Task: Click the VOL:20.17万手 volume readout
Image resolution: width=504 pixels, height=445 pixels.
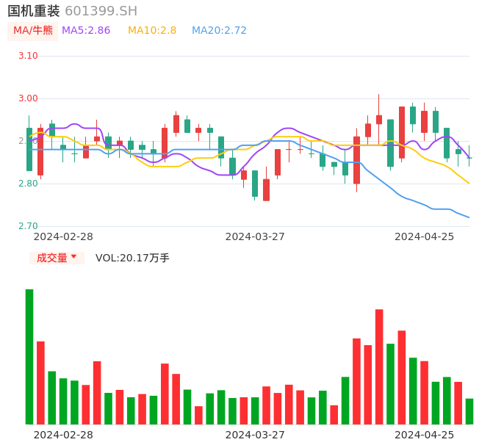Action: coord(132,258)
